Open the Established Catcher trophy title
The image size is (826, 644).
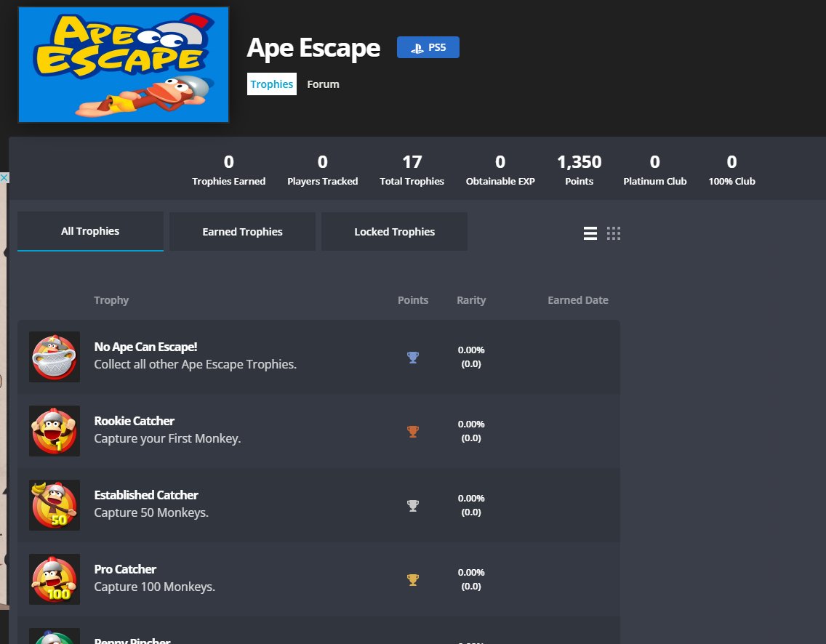[146, 496]
